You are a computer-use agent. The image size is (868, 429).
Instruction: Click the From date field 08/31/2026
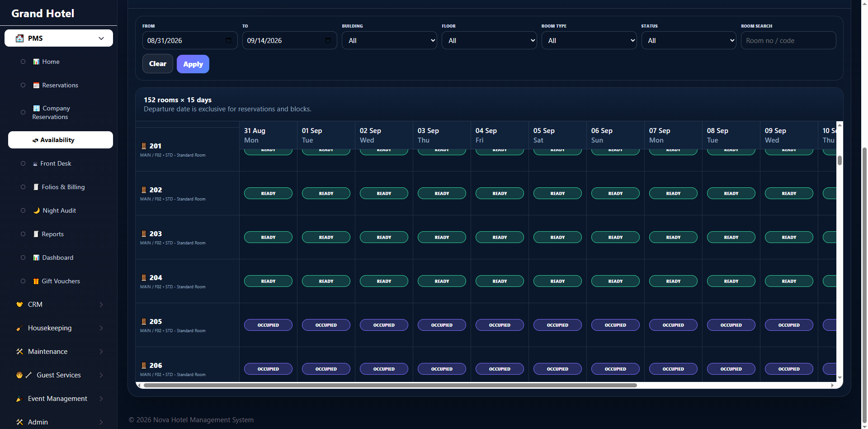tap(190, 41)
